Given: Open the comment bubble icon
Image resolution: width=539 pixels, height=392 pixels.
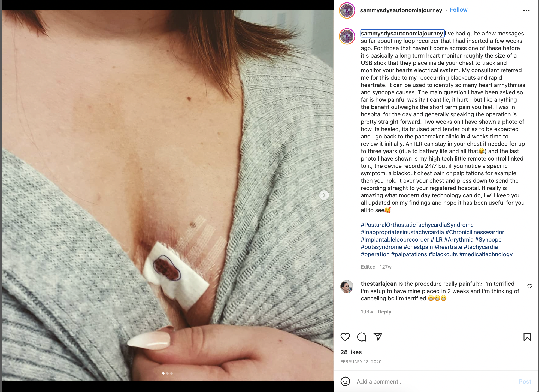Looking at the screenshot, I should click(x=362, y=337).
